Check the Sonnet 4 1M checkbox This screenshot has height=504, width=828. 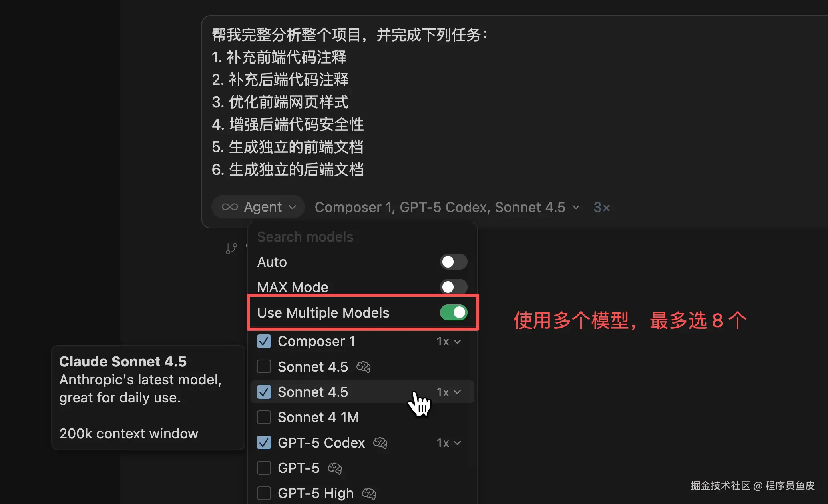point(264,417)
